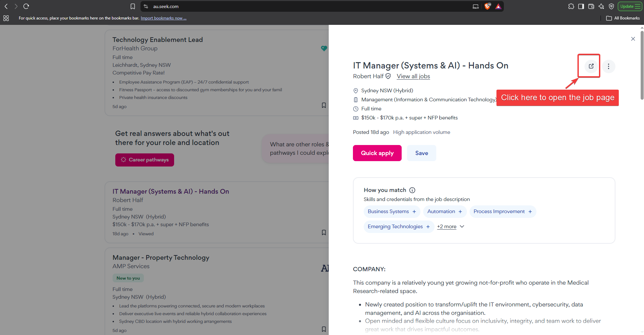Bookmark the AMP Services job listing

[324, 329]
